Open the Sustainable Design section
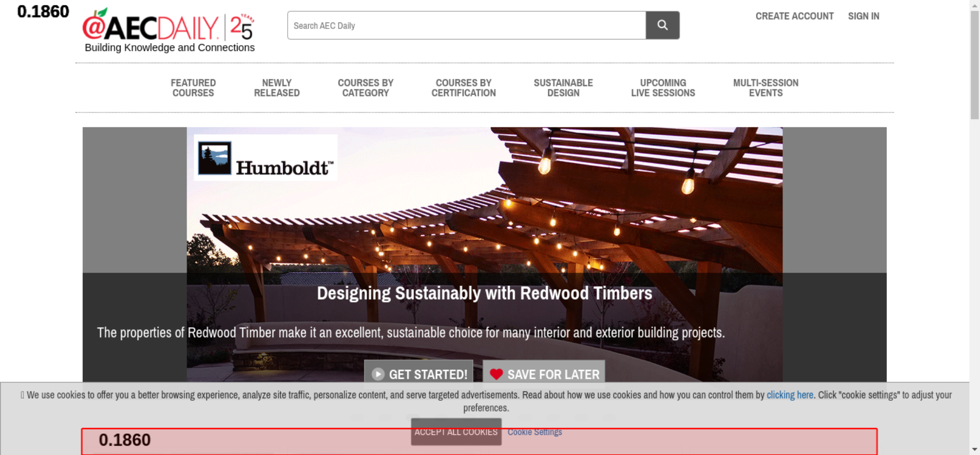The width and height of the screenshot is (980, 455). click(x=563, y=88)
